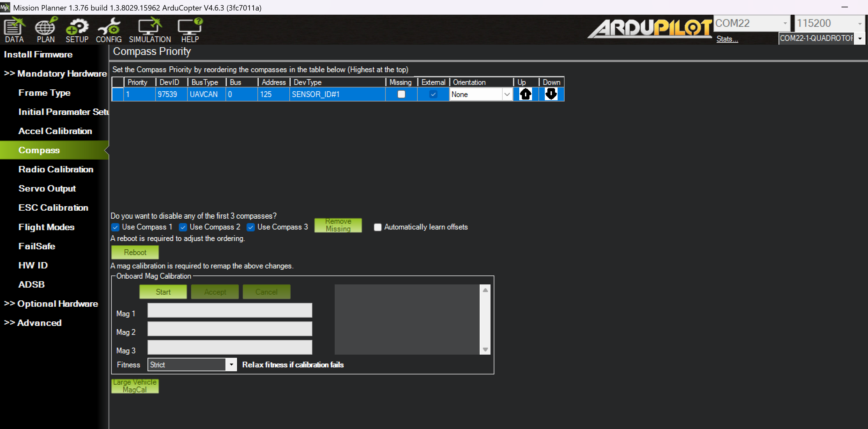Click the Mag 1 progress bar
The image size is (868, 429).
230,310
